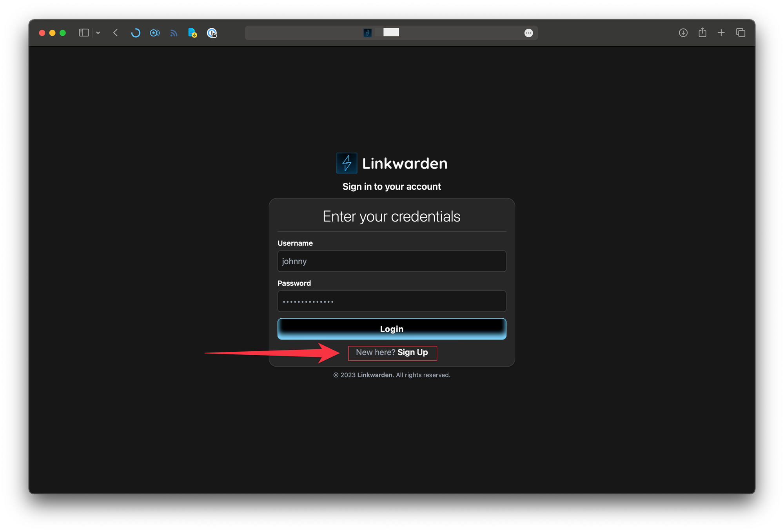Open the page options ellipsis in address bar
The height and width of the screenshot is (532, 784).
tap(528, 33)
